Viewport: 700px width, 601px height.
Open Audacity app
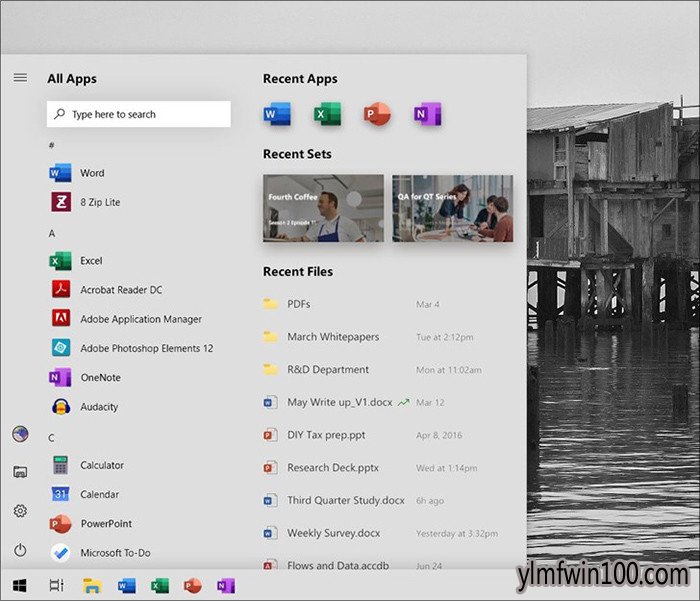click(84, 407)
